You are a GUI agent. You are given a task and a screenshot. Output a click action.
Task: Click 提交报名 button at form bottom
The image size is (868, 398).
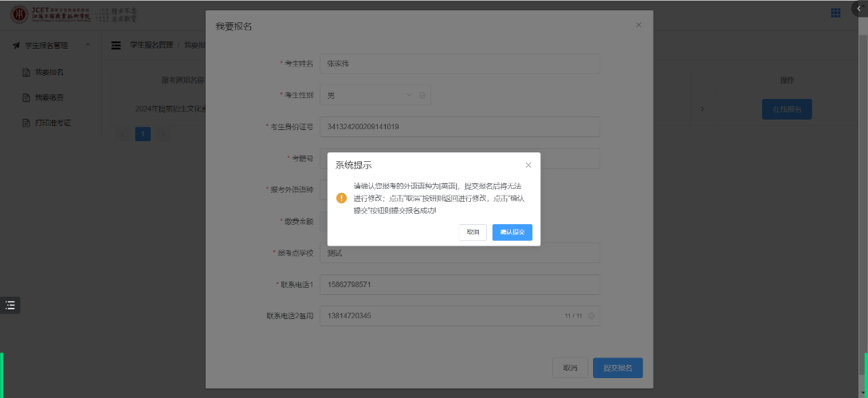(x=618, y=368)
